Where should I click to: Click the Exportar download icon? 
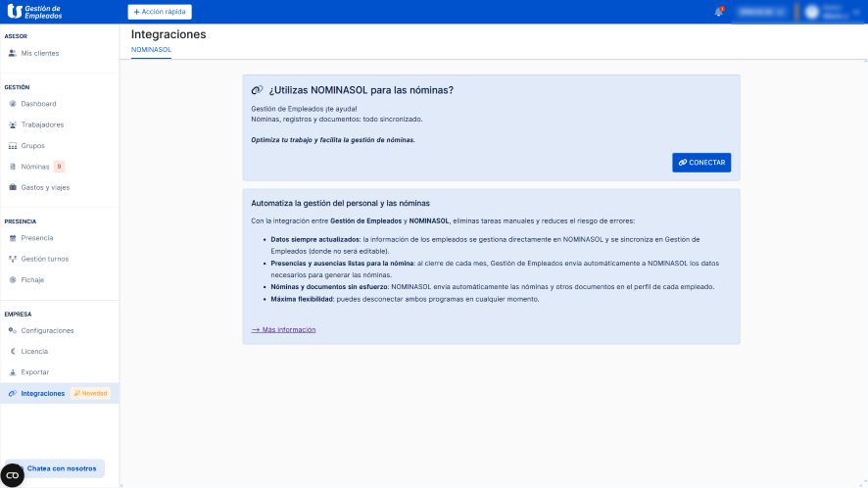click(x=12, y=372)
